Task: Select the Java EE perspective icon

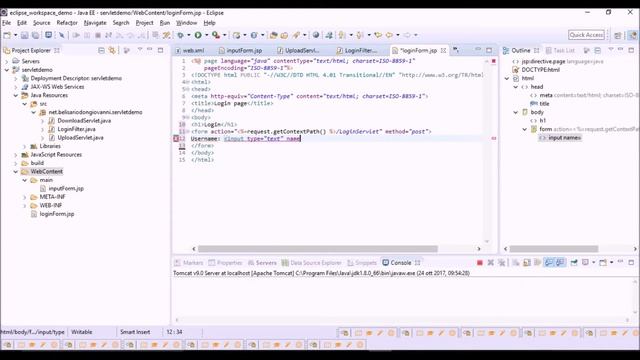Action: (632, 35)
